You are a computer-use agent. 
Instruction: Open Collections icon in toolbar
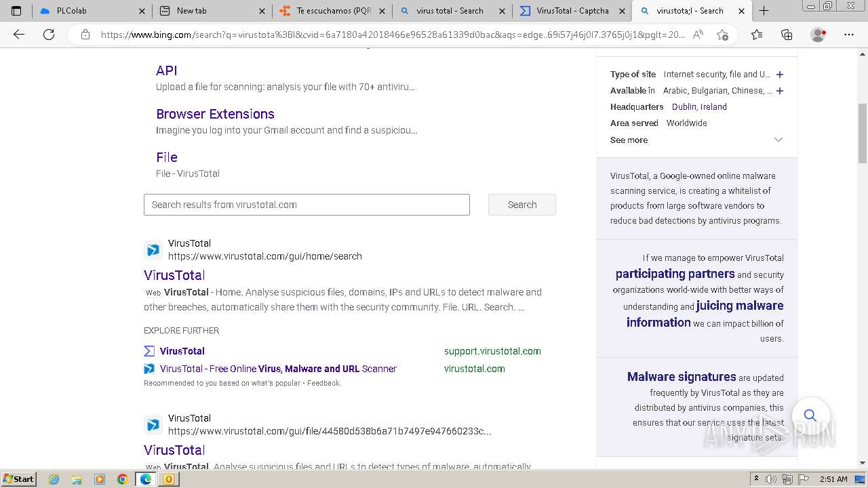click(787, 35)
